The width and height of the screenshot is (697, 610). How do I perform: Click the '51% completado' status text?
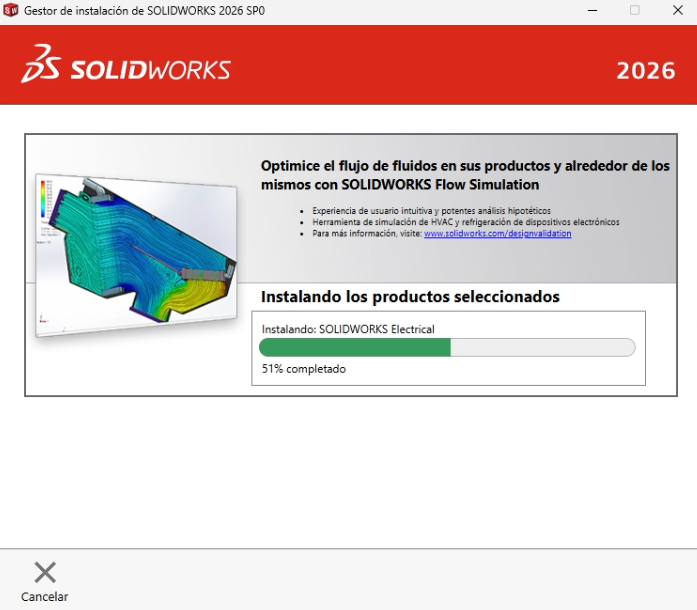304,369
